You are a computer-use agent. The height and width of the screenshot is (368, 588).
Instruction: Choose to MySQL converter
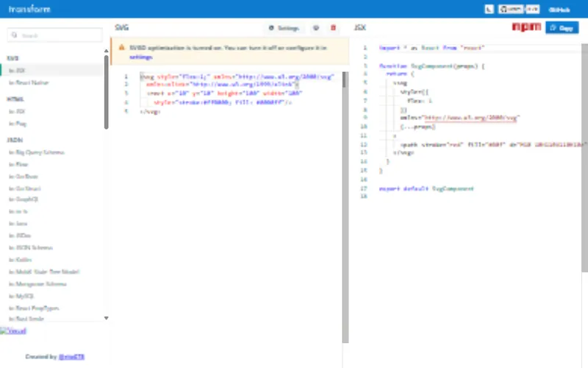pos(51,296)
